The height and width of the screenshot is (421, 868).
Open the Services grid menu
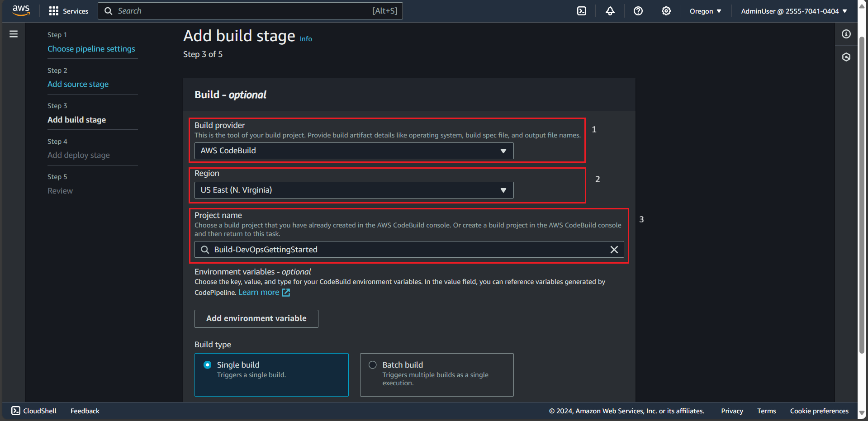[54, 11]
